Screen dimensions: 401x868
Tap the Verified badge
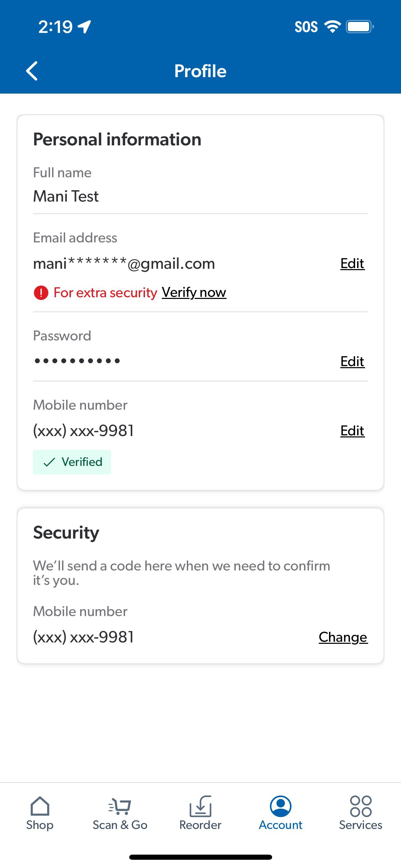pos(72,462)
